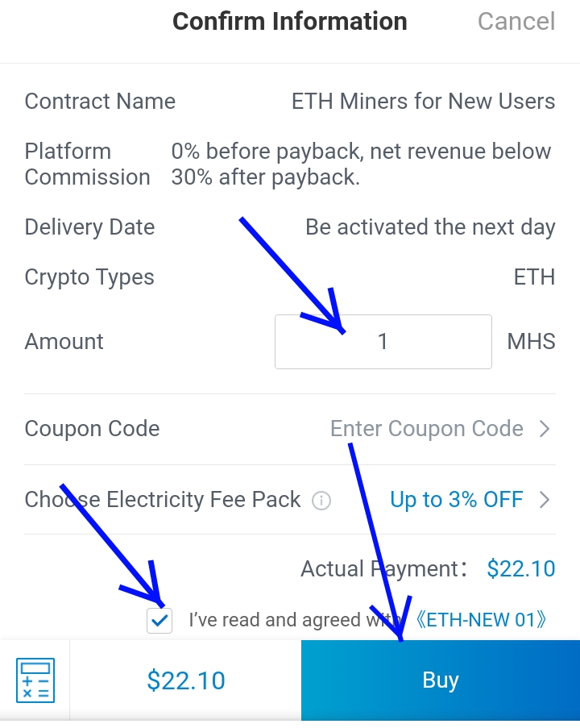
Task: Open the profit calculator icon
Action: 35,680
